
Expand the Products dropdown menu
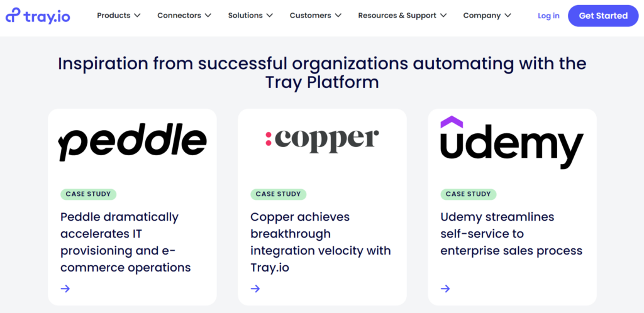tap(119, 16)
